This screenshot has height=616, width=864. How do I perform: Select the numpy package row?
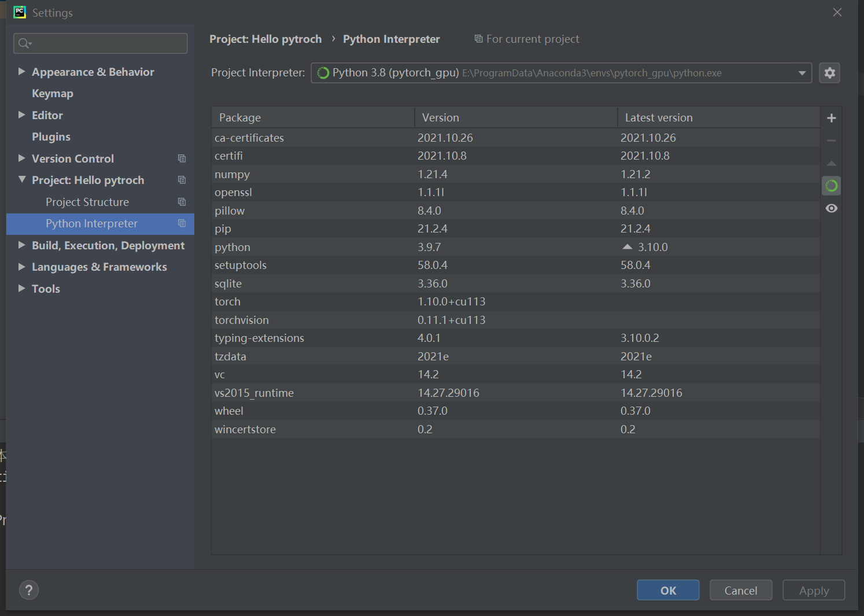(516, 174)
